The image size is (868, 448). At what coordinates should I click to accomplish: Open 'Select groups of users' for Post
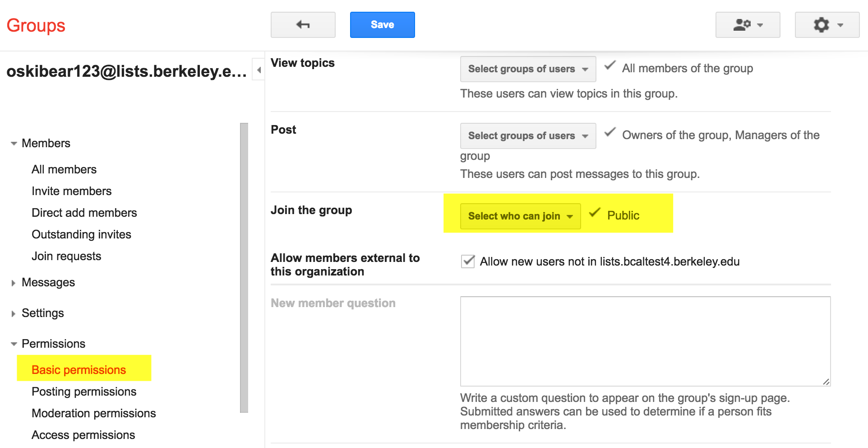527,135
